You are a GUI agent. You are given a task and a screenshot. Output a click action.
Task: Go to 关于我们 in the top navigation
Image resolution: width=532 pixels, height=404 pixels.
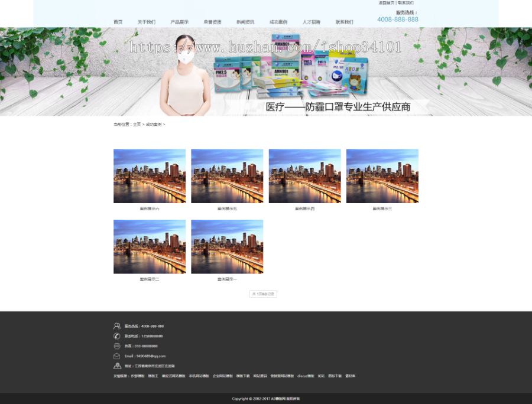[147, 22]
